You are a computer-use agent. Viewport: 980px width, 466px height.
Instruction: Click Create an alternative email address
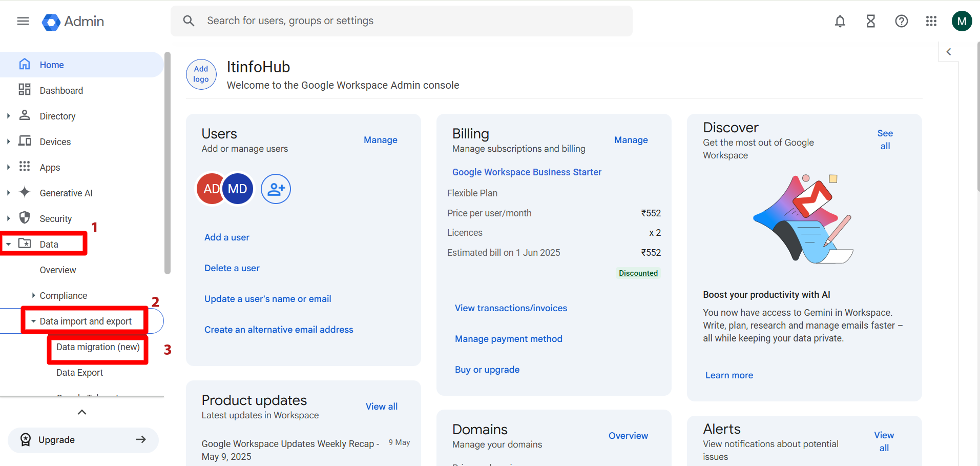(279, 330)
